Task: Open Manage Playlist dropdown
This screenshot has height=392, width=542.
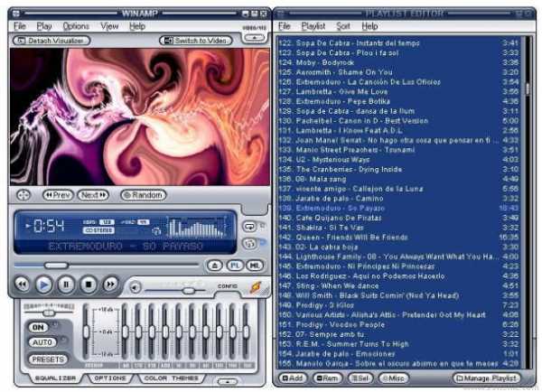Action: [488, 378]
